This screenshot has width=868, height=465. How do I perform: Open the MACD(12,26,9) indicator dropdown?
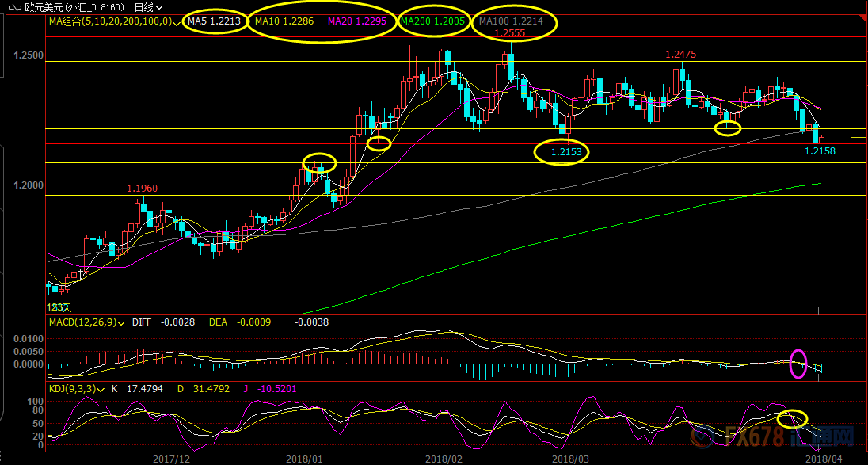pyautogui.click(x=122, y=322)
